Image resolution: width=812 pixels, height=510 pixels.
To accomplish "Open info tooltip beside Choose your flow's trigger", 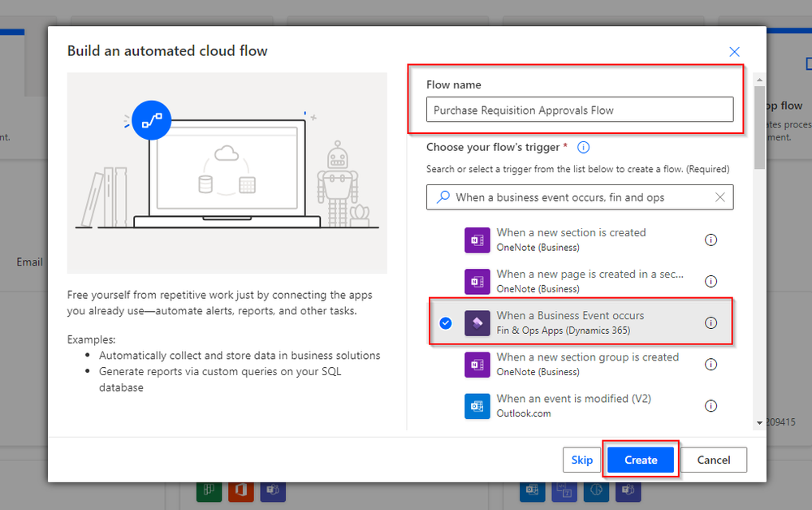I will (x=583, y=148).
